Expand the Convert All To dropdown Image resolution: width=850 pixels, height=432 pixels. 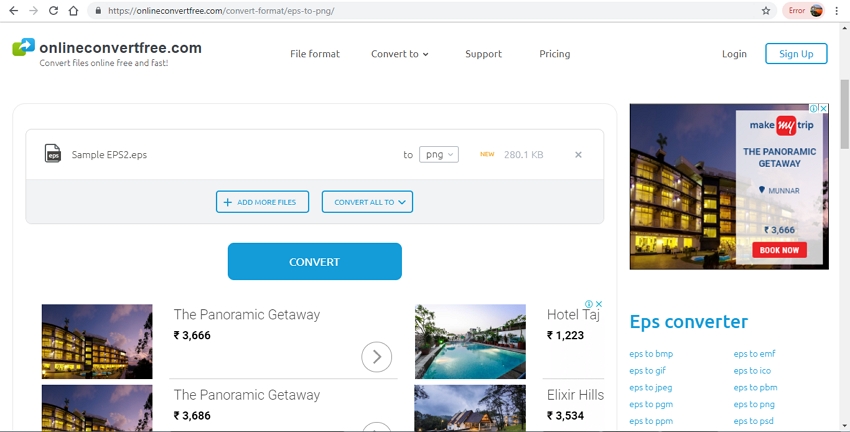[x=367, y=202]
